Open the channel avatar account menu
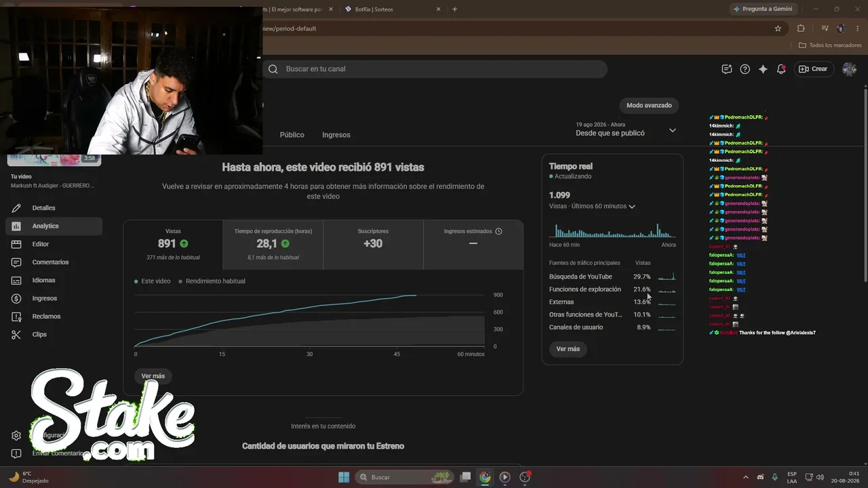The height and width of the screenshot is (488, 868). (x=849, y=69)
